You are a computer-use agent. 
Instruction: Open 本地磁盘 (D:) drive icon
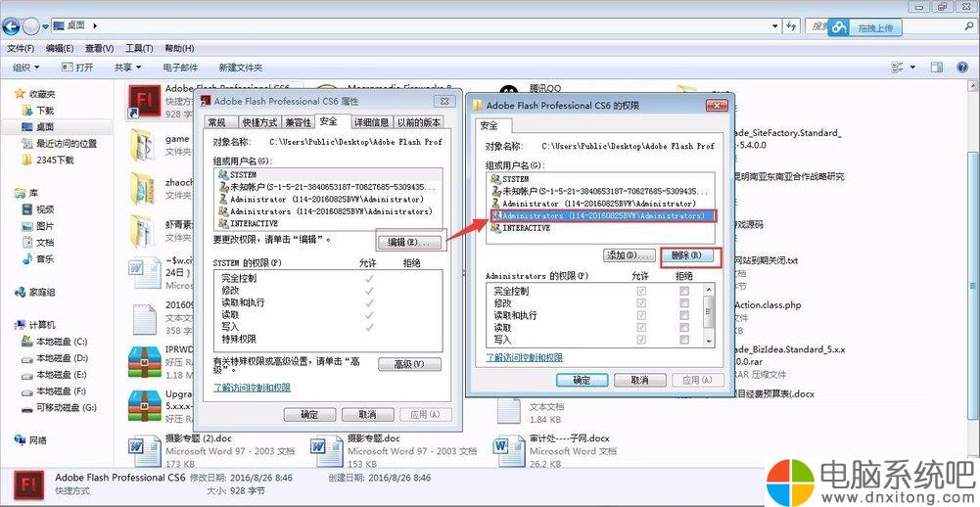tap(26, 358)
